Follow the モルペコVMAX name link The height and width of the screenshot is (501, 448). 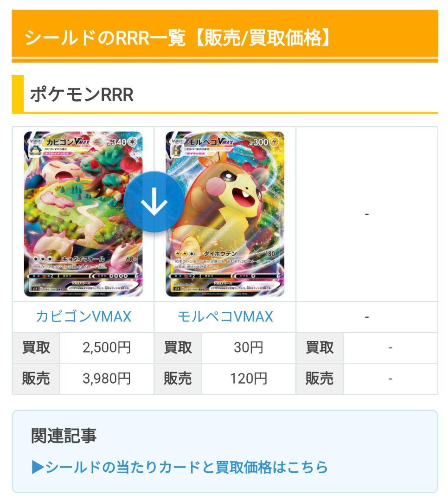[x=225, y=317]
